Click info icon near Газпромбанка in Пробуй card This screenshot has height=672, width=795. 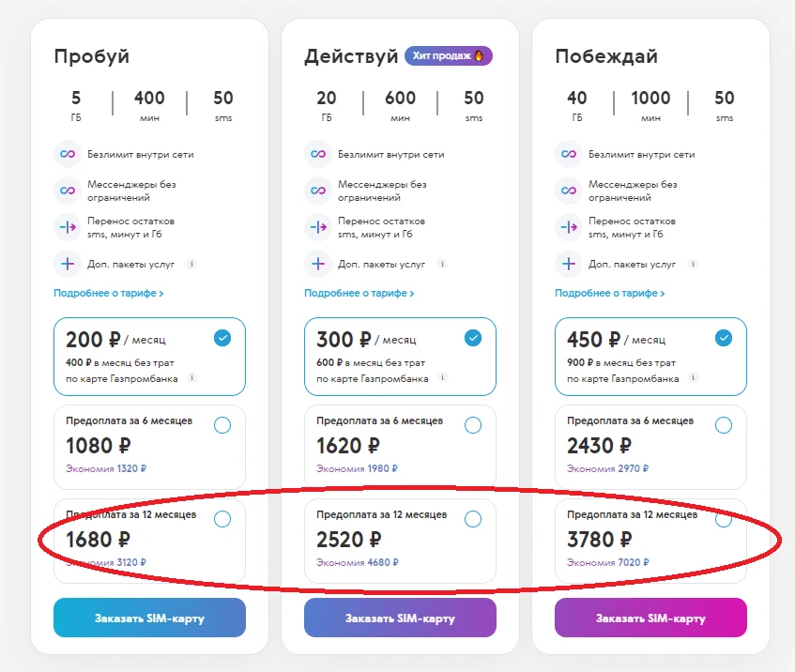click(191, 378)
